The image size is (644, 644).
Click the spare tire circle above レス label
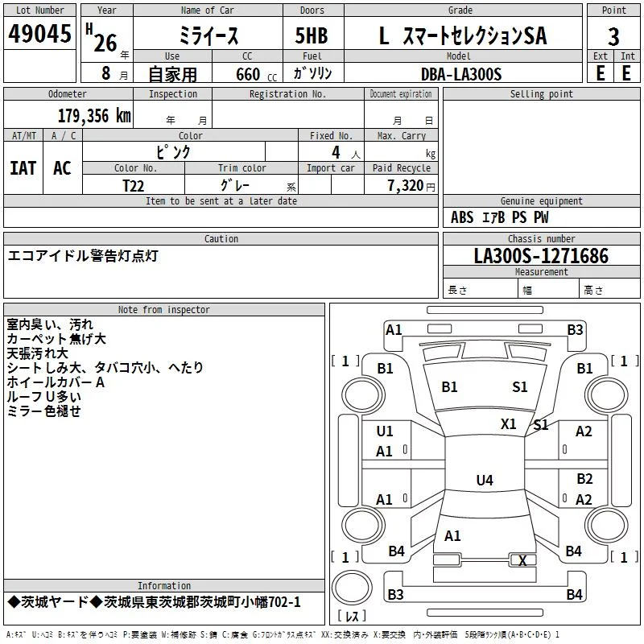352,586
